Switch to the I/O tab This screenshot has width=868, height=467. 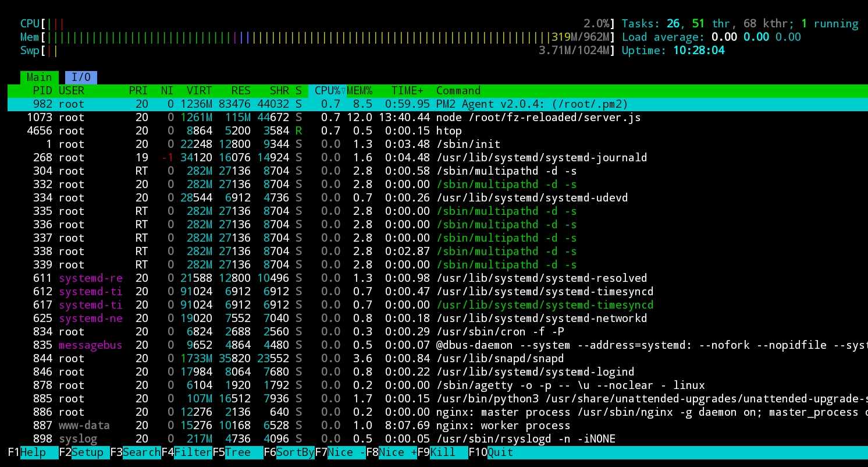coord(81,77)
